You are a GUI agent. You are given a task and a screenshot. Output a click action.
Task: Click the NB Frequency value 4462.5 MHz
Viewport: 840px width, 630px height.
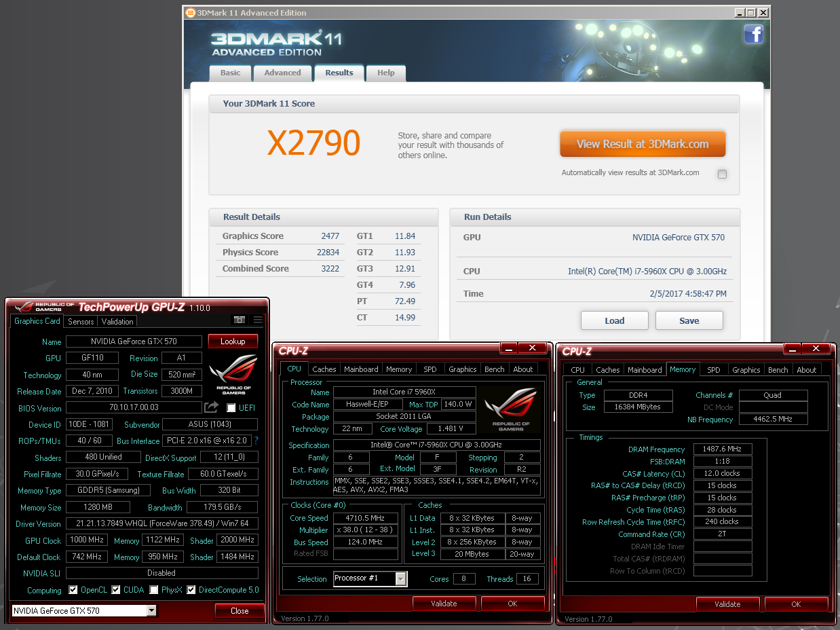[774, 420]
